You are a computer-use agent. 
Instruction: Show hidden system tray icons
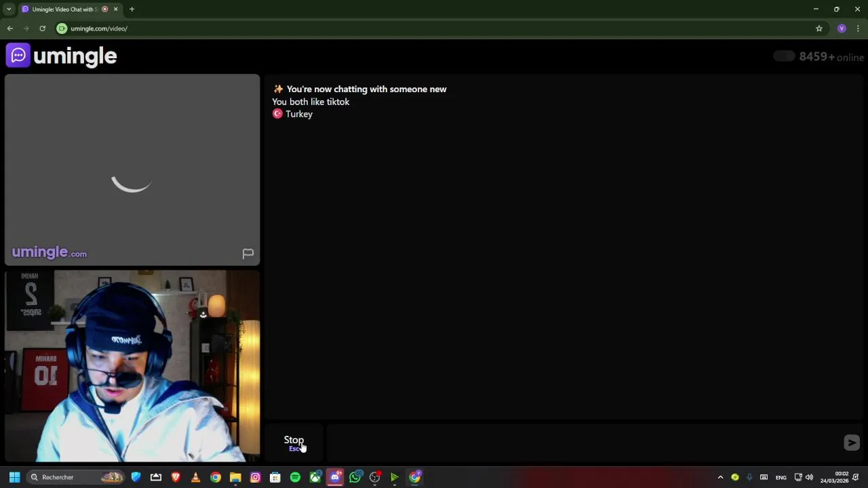(720, 477)
